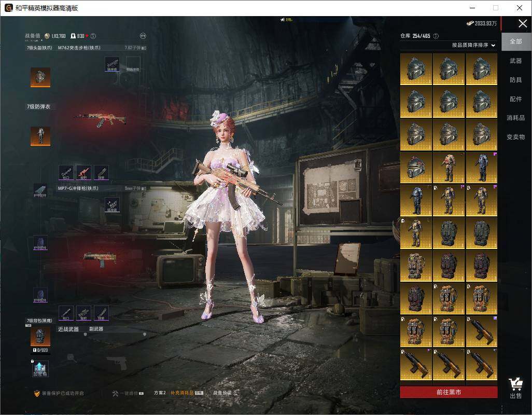Screen dimensions: 532x415
Task: Click the 方案2 loadout plan button
Action: pyautogui.click(x=160, y=393)
